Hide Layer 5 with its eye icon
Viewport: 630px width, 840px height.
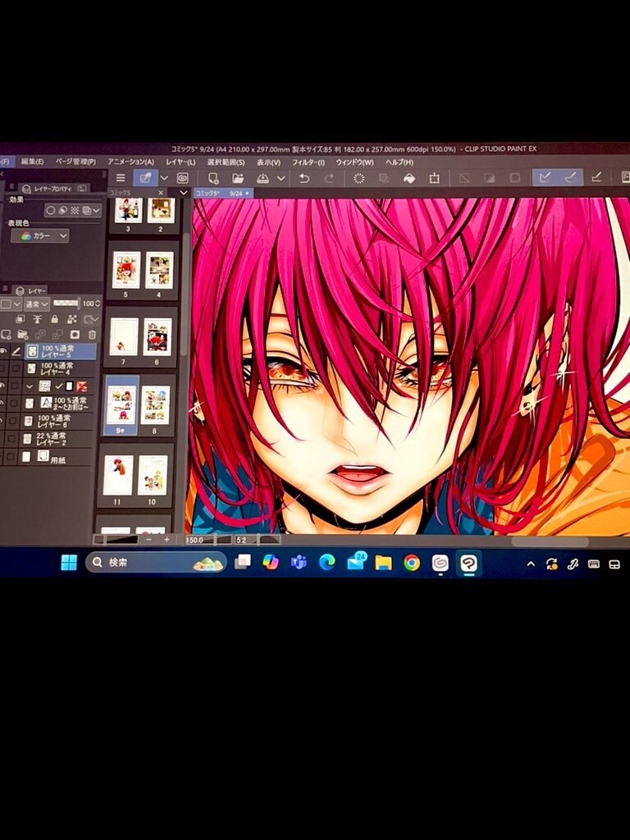(3, 351)
